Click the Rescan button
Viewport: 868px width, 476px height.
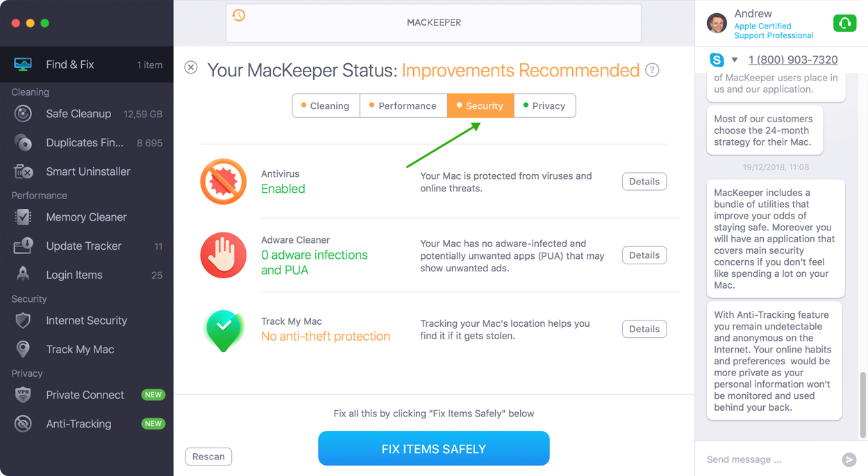(x=208, y=457)
